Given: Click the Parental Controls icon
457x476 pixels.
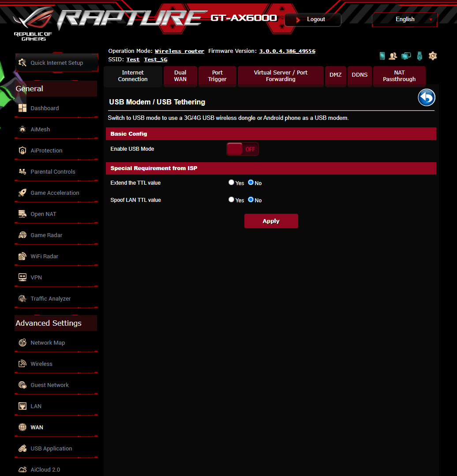Looking at the screenshot, I should tap(22, 171).
